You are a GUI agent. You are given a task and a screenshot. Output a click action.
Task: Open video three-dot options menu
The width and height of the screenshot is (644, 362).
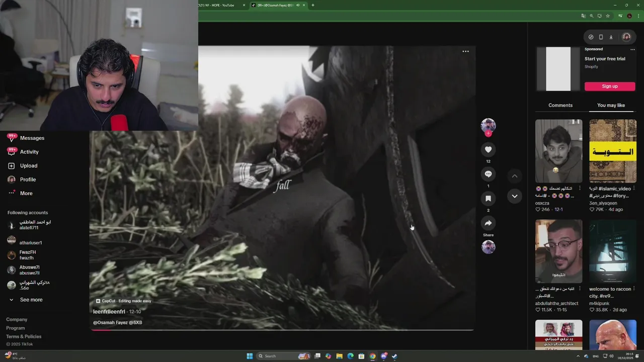465,51
